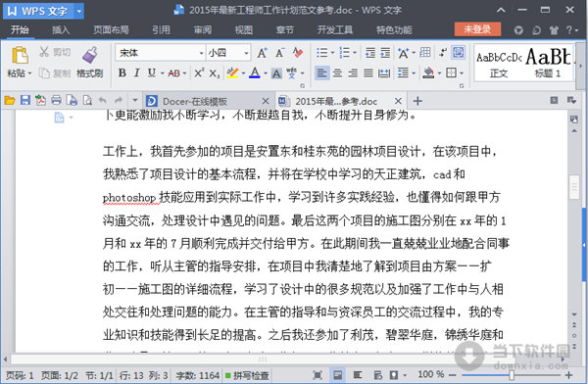
Task: Select the 正文 style
Action: [499, 64]
